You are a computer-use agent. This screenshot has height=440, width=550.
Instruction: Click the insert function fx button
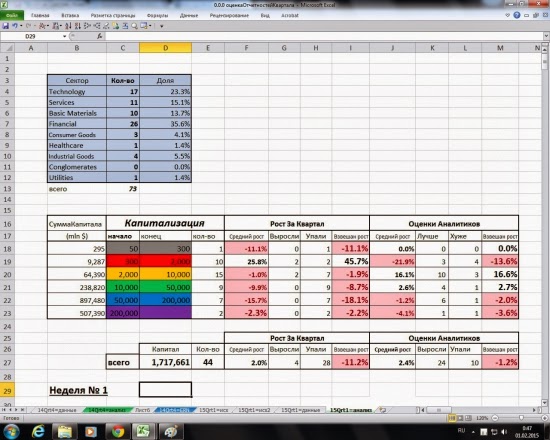pos(100,36)
